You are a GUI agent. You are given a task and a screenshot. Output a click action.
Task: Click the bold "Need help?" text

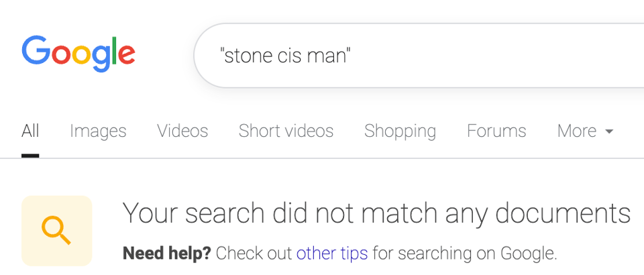point(167,254)
